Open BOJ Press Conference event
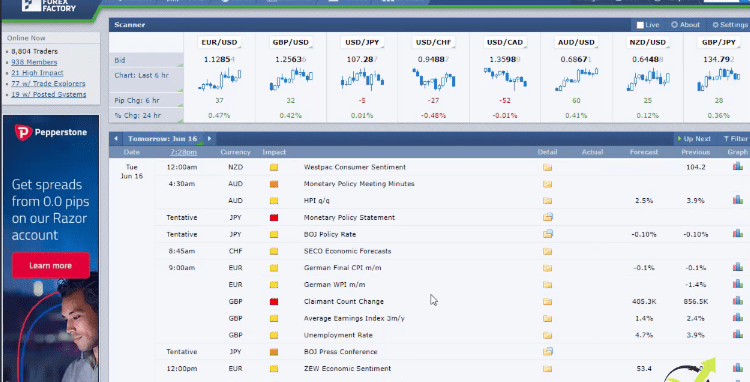The image size is (750, 382). (341, 352)
